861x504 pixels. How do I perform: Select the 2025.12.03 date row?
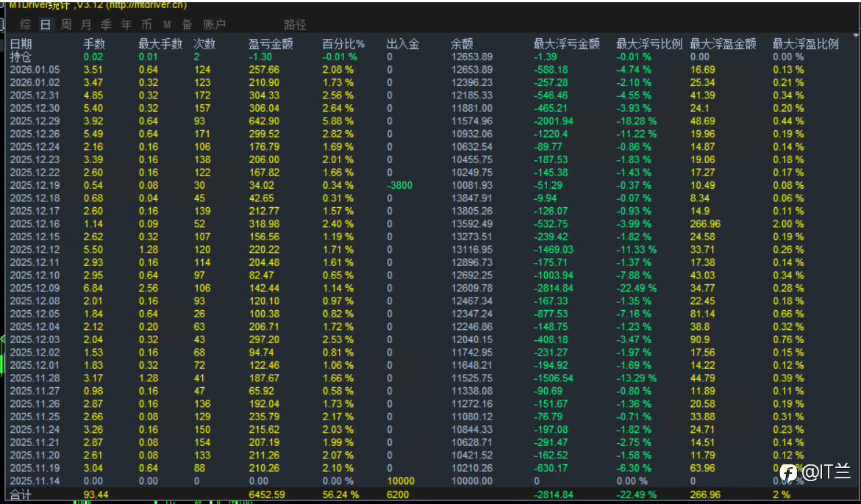[35, 339]
